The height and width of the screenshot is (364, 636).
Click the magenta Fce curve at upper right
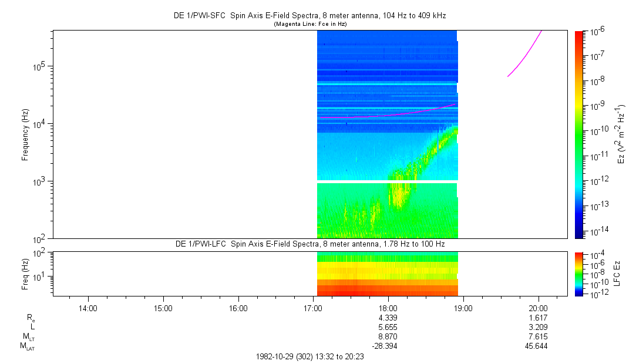(524, 57)
